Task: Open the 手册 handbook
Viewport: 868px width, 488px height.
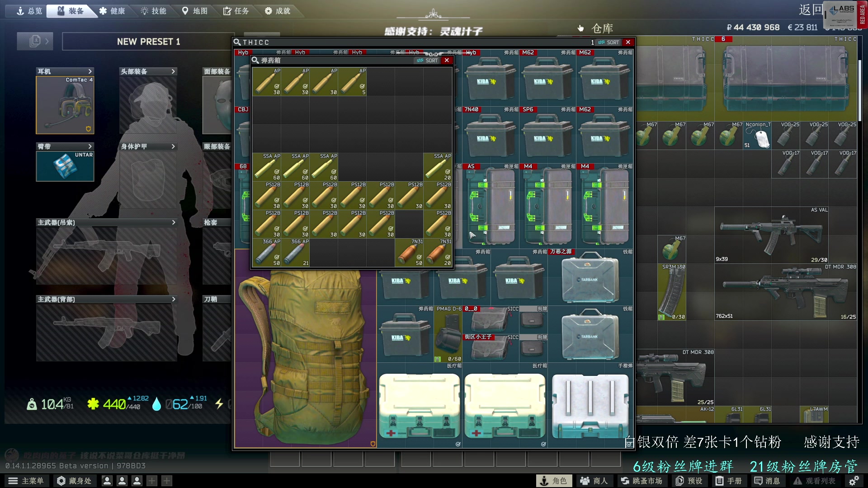Action: pyautogui.click(x=729, y=481)
